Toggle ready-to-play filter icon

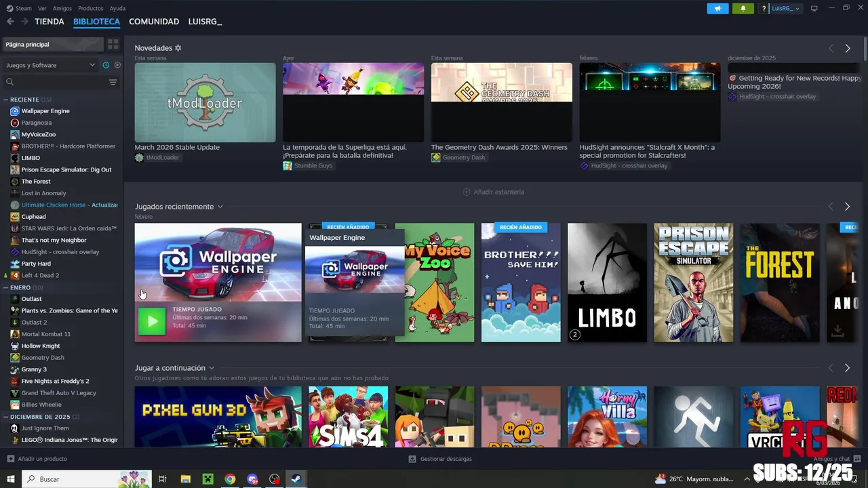tap(117, 65)
